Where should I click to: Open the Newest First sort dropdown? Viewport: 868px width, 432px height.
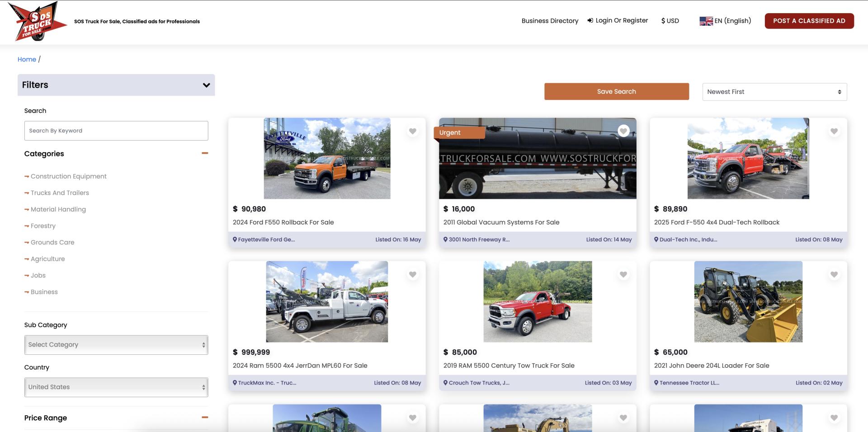(774, 92)
